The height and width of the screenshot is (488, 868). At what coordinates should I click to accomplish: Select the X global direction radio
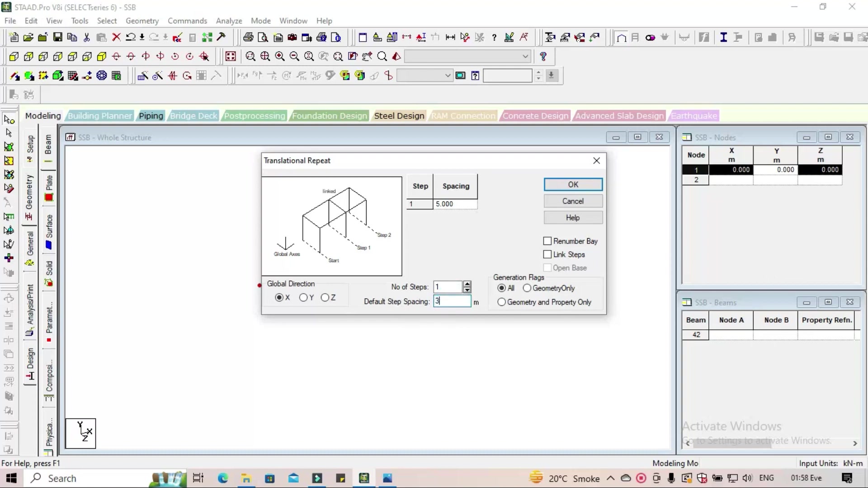click(279, 297)
